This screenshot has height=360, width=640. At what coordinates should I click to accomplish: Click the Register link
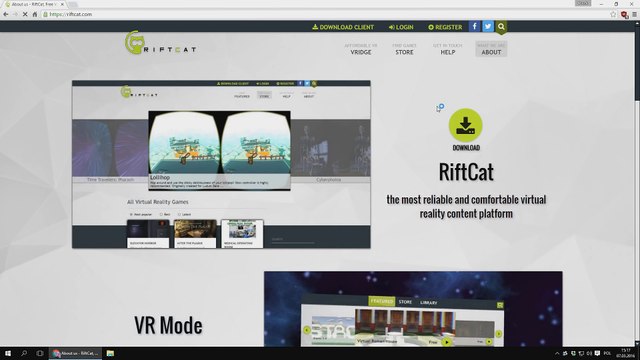(x=445, y=27)
